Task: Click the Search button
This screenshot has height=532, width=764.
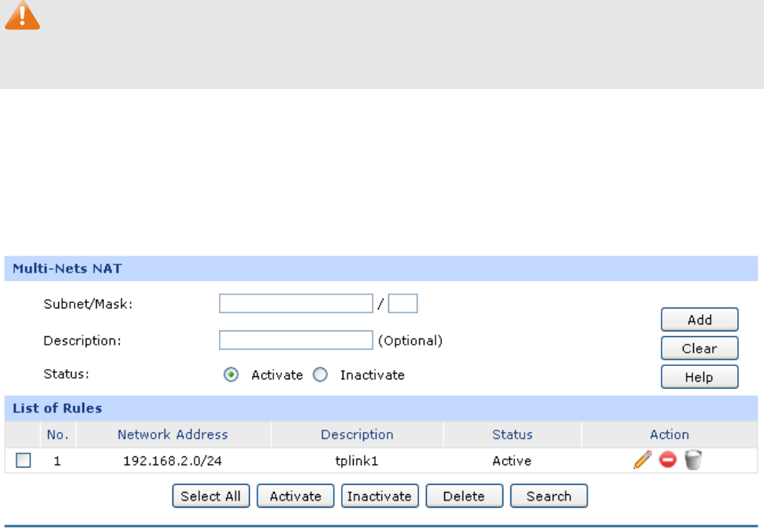Action: pyautogui.click(x=549, y=496)
